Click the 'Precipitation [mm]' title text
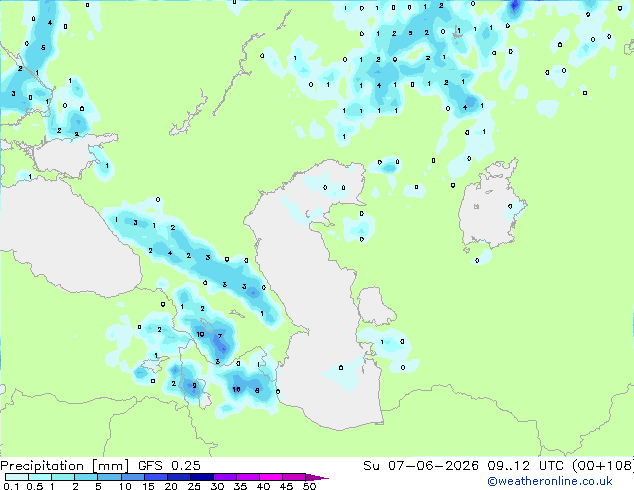 [64, 466]
